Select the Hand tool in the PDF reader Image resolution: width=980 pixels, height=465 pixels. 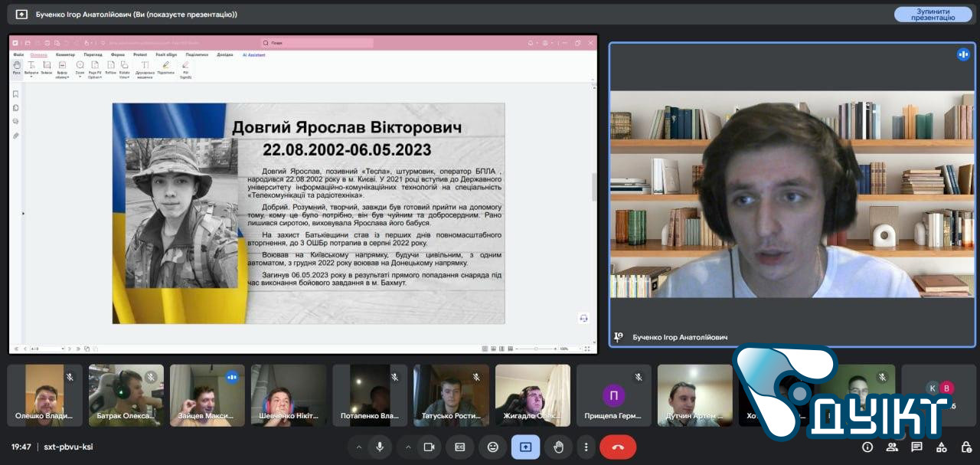17,69
